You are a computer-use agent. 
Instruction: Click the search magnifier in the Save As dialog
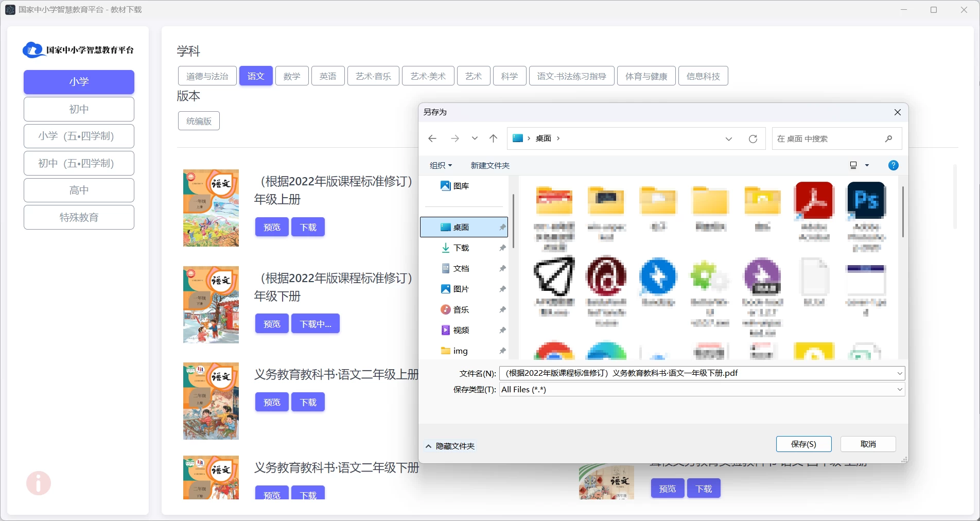point(888,138)
